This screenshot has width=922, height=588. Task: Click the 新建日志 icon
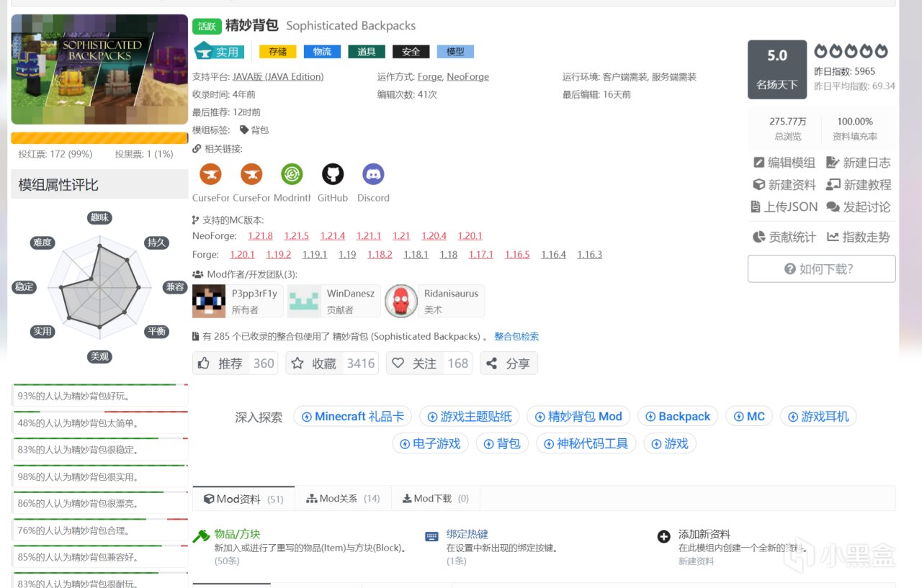tap(833, 163)
